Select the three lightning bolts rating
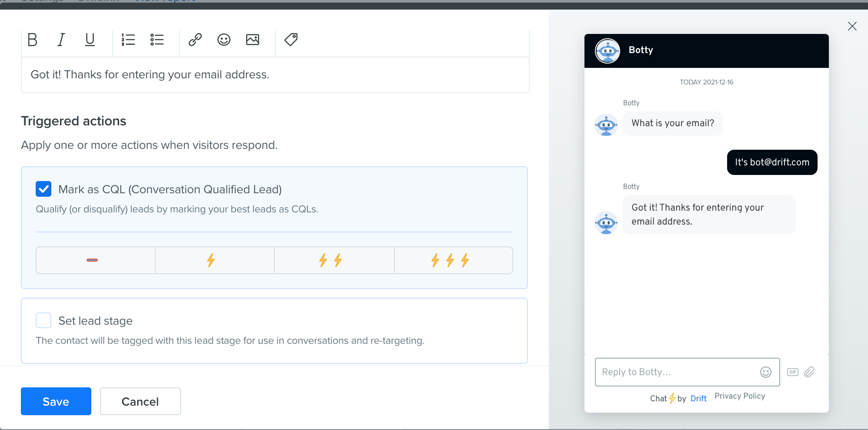This screenshot has width=868, height=430. (x=454, y=260)
